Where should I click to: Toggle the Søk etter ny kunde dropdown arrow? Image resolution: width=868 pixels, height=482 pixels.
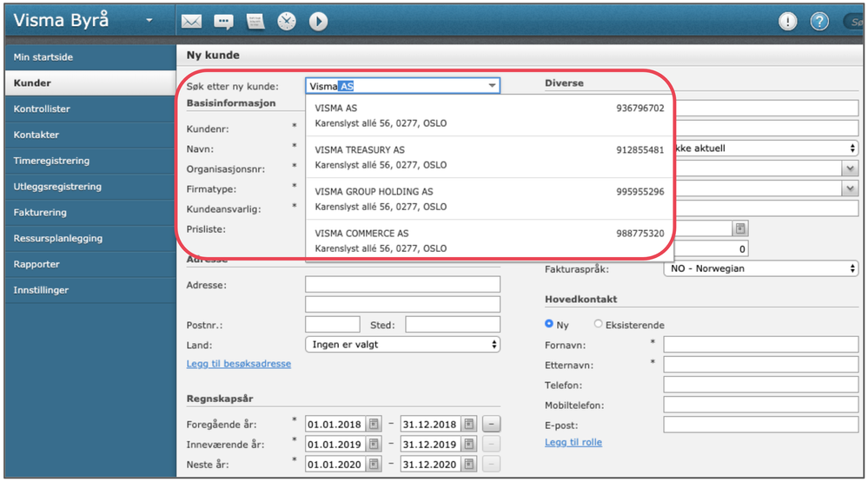point(492,86)
